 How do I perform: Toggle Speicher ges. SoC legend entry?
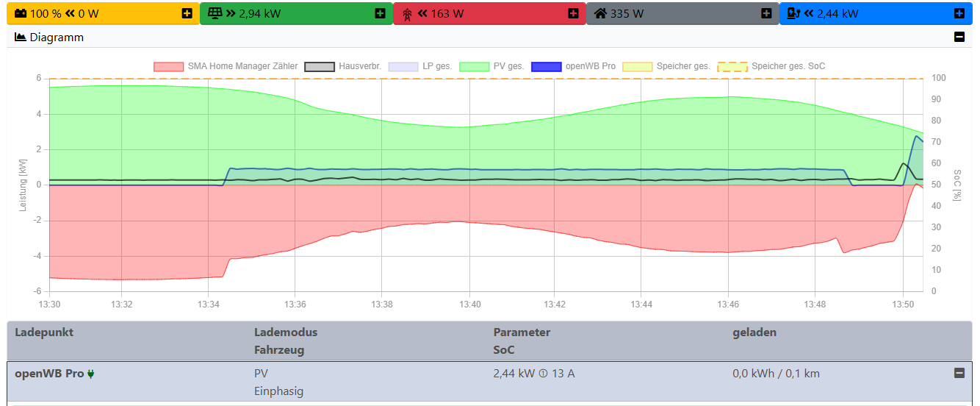pos(771,66)
